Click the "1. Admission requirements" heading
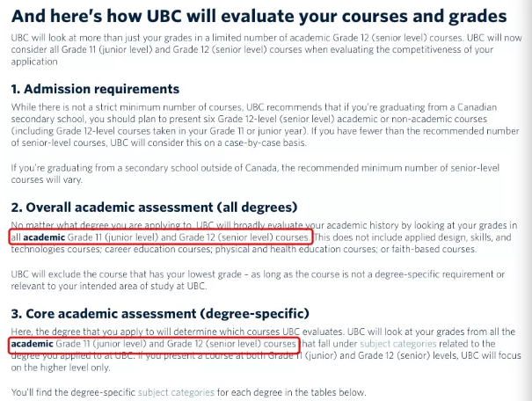Image resolution: width=532 pixels, height=401 pixels. tap(95, 89)
